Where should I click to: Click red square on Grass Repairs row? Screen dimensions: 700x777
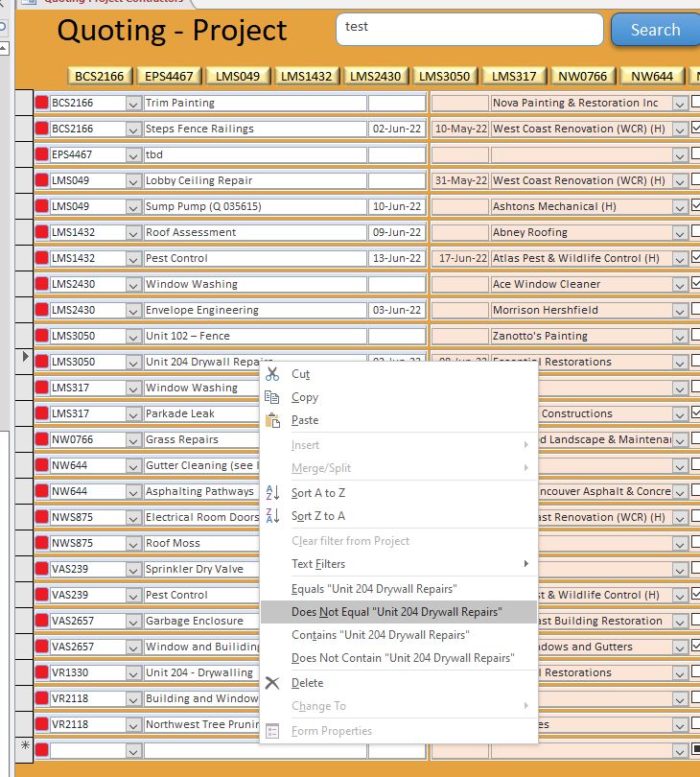(41, 439)
